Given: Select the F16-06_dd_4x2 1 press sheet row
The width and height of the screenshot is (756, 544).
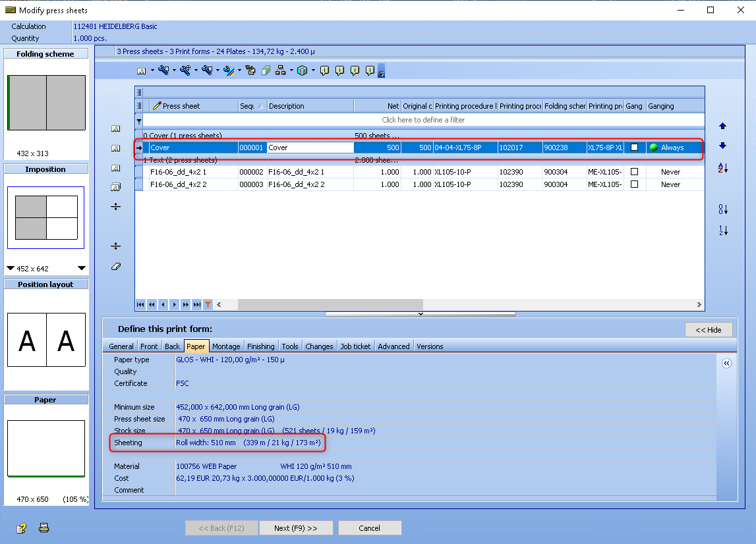Looking at the screenshot, I should click(419, 171).
